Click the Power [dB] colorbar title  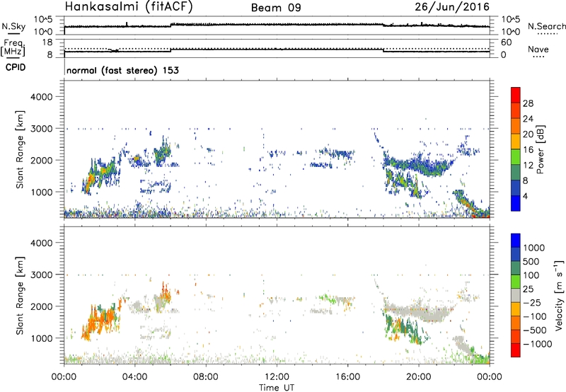540,150
